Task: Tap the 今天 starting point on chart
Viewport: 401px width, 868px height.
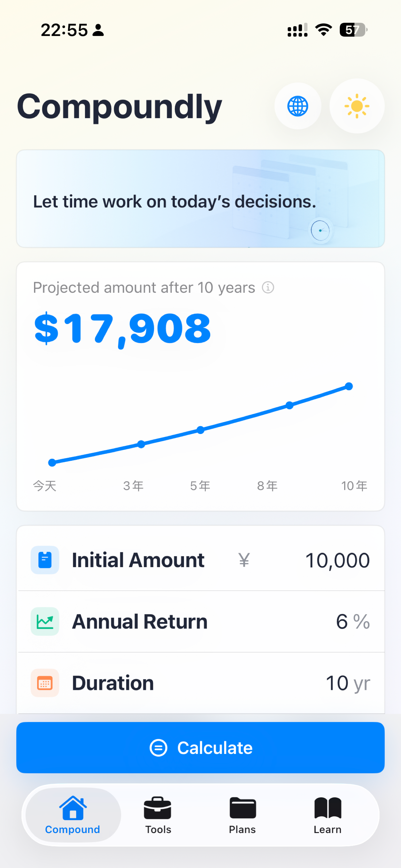Action: coord(52,463)
